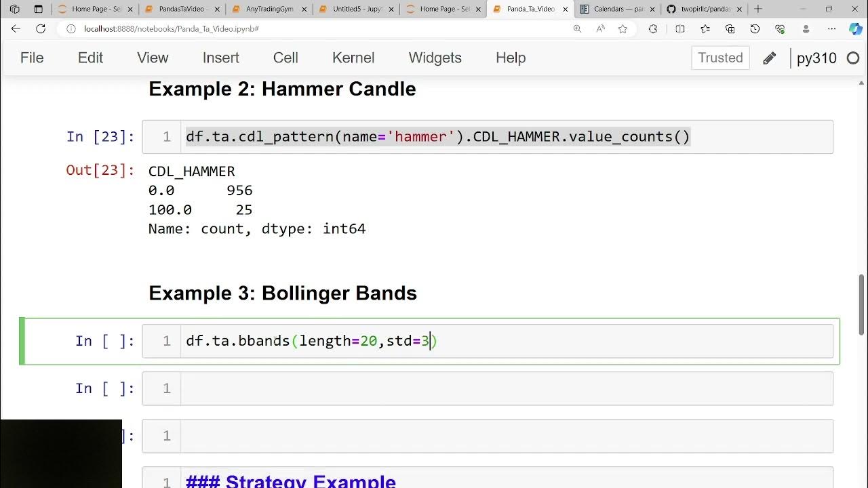Open the favorites list icon

705,29
